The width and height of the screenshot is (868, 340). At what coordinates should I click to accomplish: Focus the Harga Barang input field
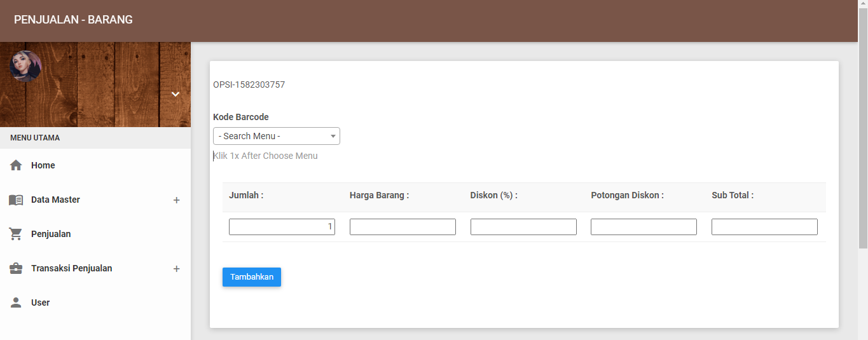403,227
